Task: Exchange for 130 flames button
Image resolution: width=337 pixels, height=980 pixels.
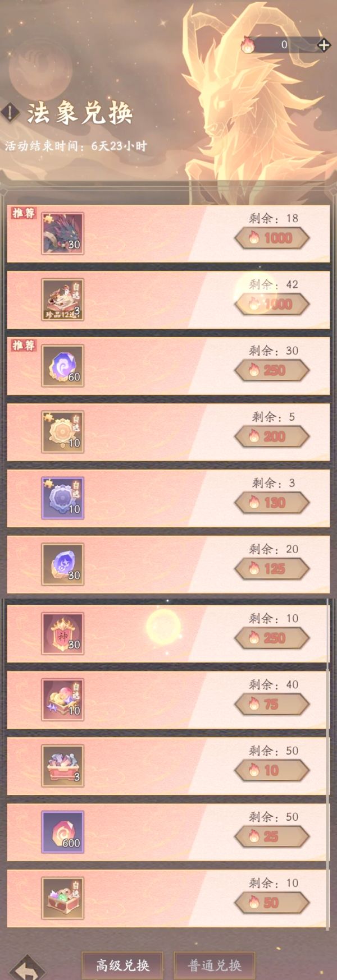Action: (272, 503)
